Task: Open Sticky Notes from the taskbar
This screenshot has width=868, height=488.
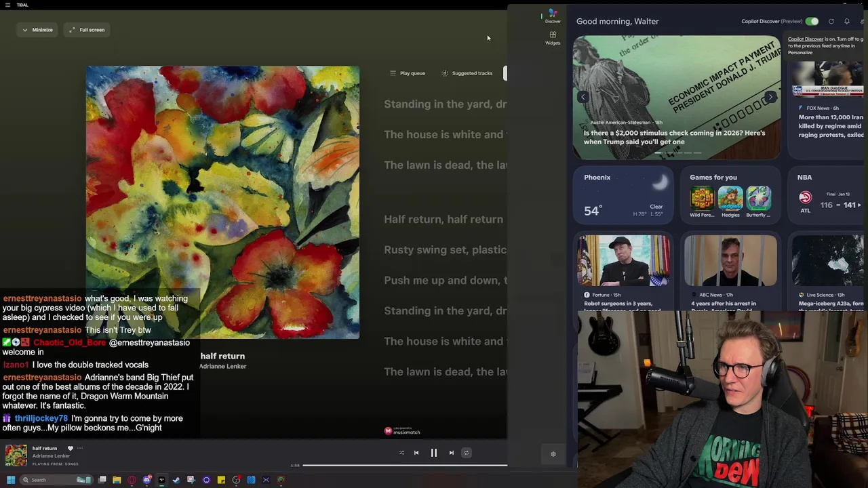Action: 221,480
